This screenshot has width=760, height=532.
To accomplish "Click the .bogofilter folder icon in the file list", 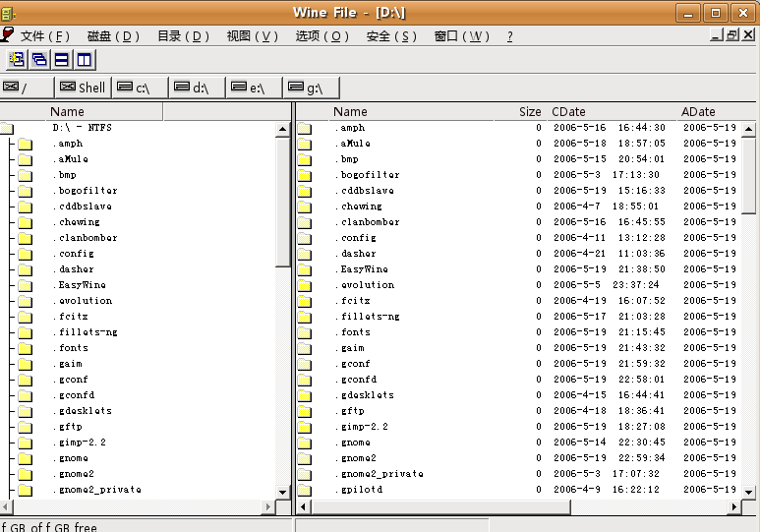I will click(305, 175).
